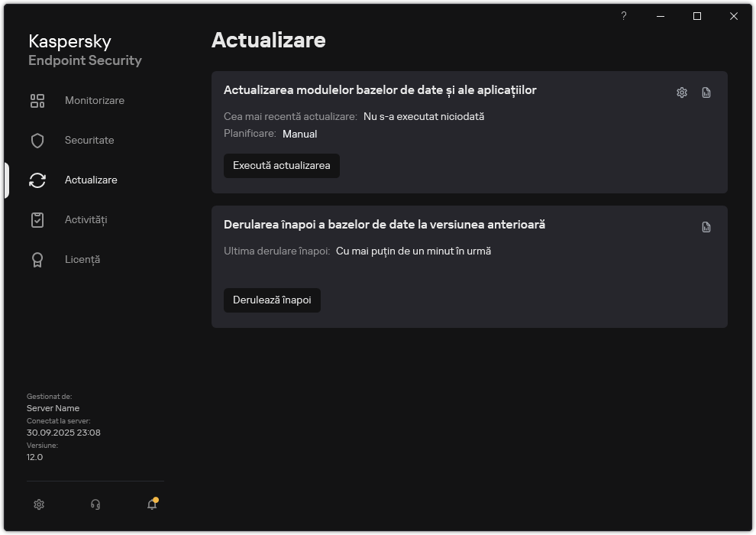756x535 pixels.
Task: Show notifications via the bell icon
Action: pyautogui.click(x=152, y=504)
